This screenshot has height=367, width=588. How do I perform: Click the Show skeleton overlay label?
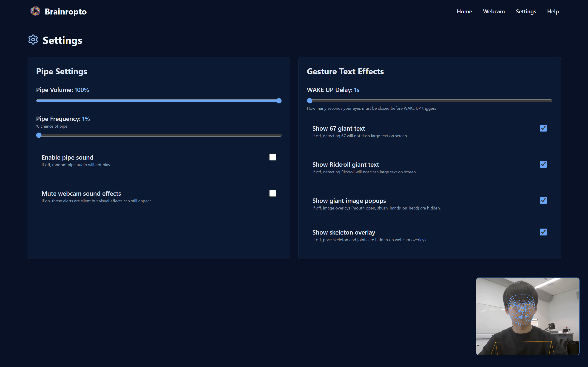[x=343, y=232]
